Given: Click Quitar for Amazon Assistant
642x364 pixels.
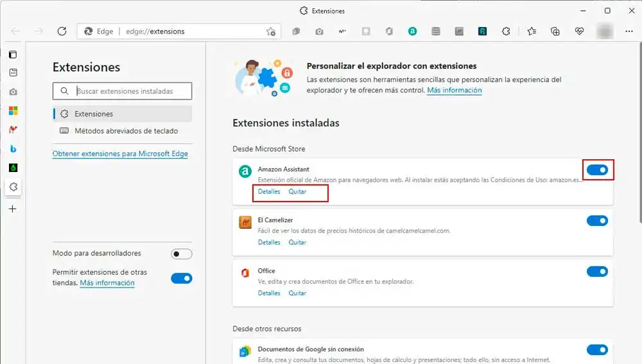Looking at the screenshot, I should 297,191.
